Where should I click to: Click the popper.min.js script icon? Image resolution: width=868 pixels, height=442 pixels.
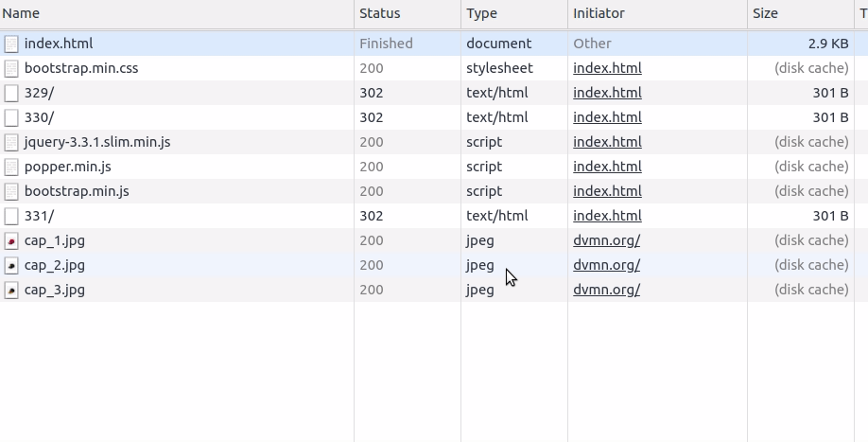point(11,167)
